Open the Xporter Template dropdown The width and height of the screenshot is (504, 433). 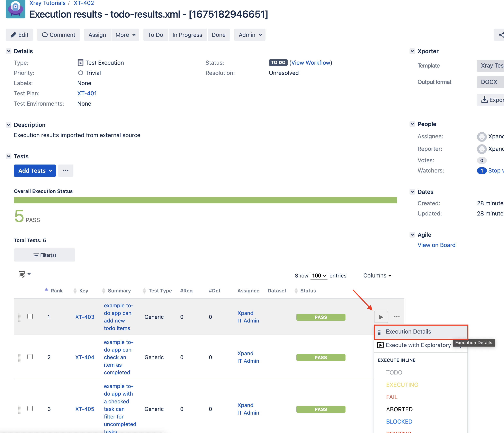coord(490,66)
